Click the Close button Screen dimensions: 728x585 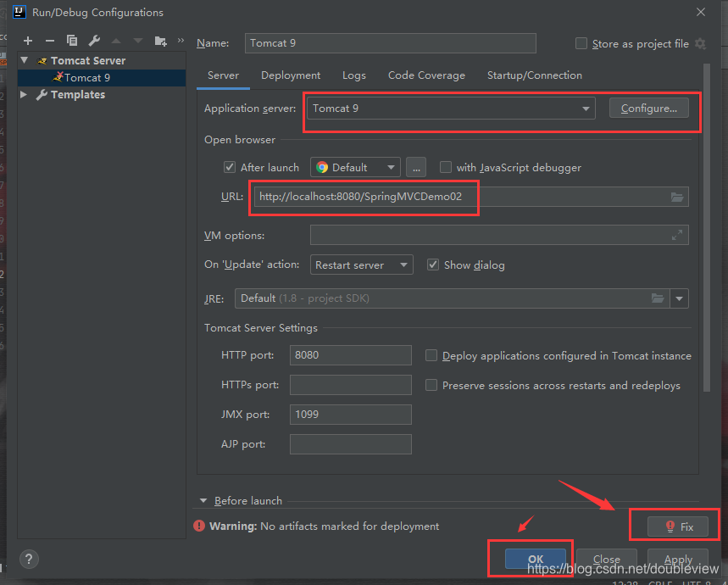[606, 559]
